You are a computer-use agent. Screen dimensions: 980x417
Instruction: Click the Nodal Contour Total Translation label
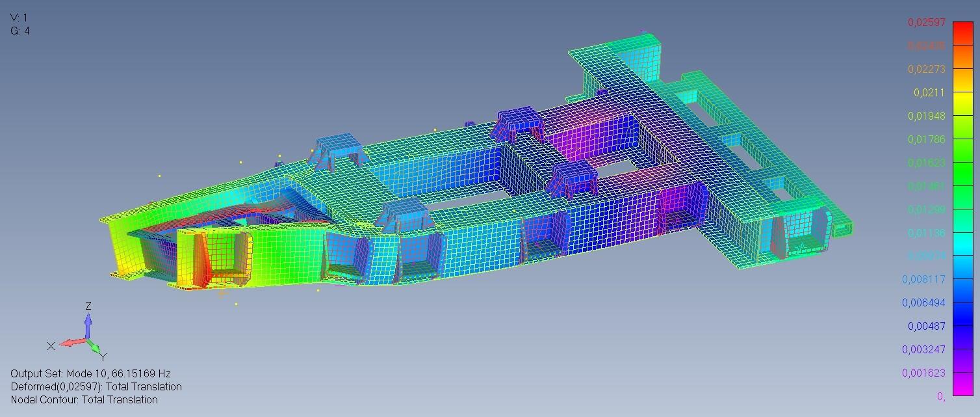click(x=84, y=400)
